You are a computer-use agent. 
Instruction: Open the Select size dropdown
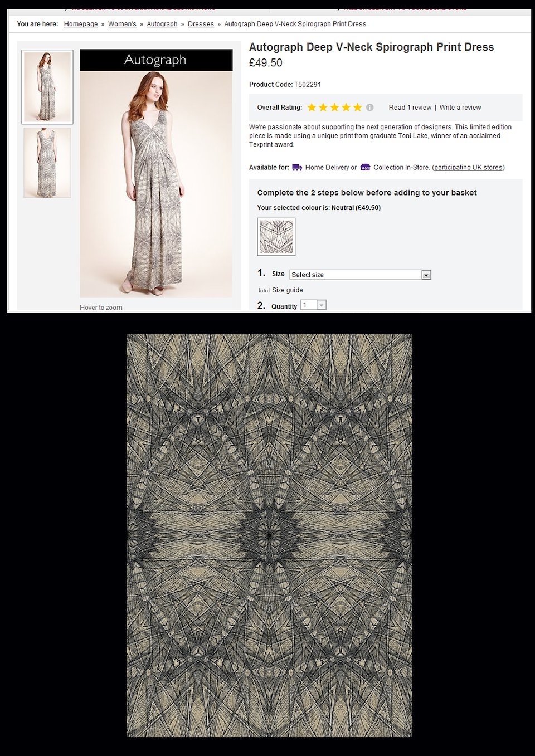click(360, 275)
